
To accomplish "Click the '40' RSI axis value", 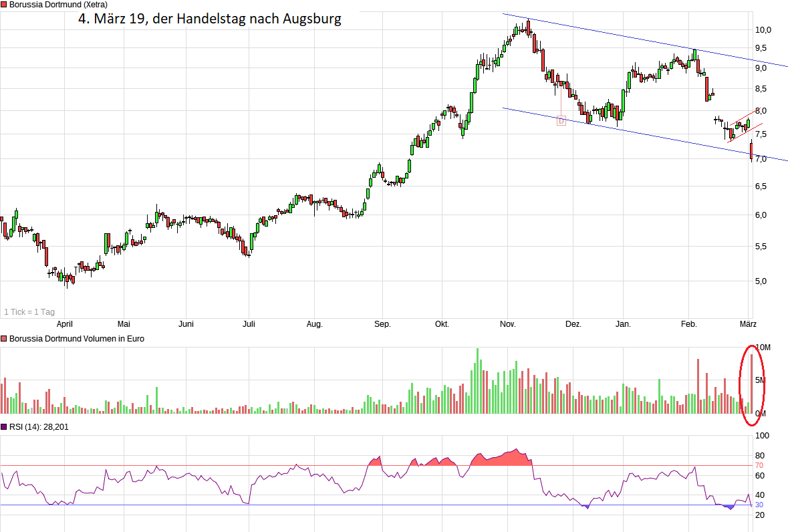I will point(760,495).
